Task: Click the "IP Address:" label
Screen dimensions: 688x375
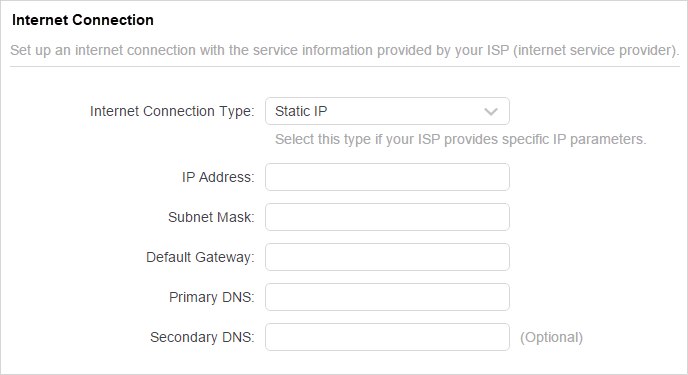Action: click(x=218, y=177)
